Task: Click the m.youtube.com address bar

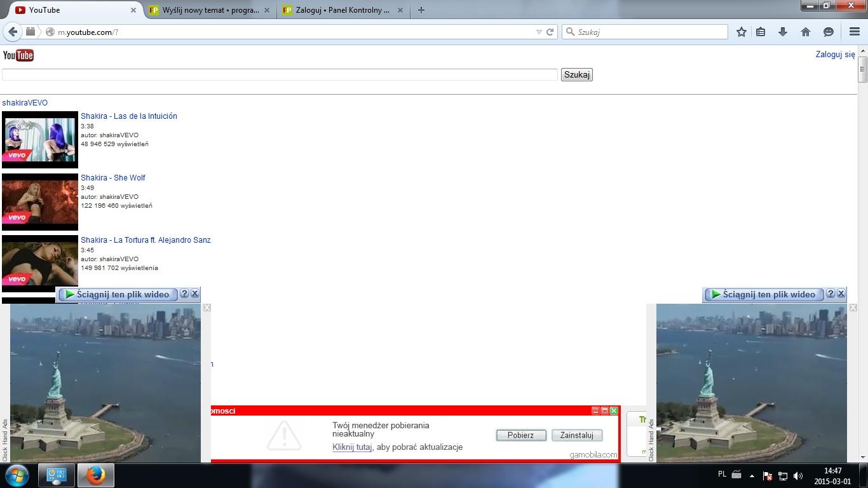Action: pyautogui.click(x=292, y=32)
